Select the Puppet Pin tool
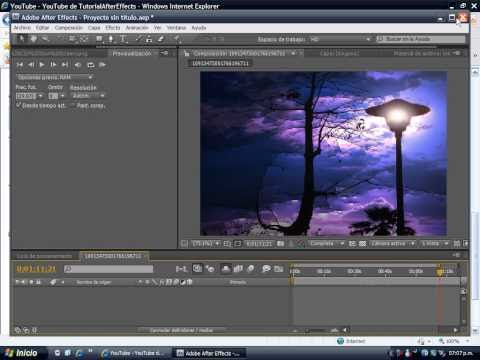The height and width of the screenshot is (360, 480). 177,39
